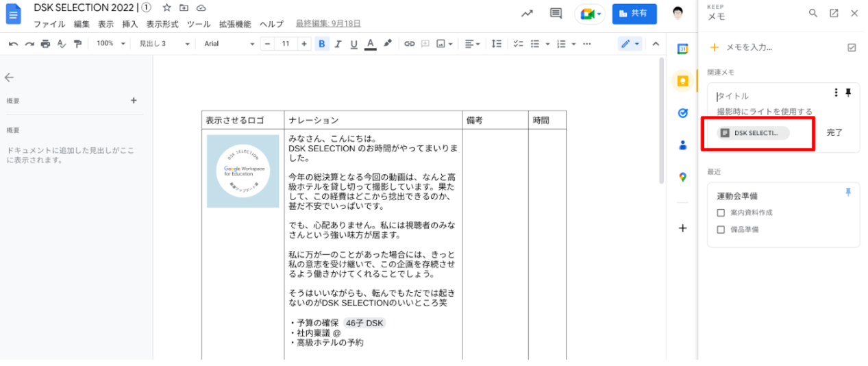Open the note's three-dot menu
Image resolution: width=868 pixels, height=366 pixels.
coord(836,93)
